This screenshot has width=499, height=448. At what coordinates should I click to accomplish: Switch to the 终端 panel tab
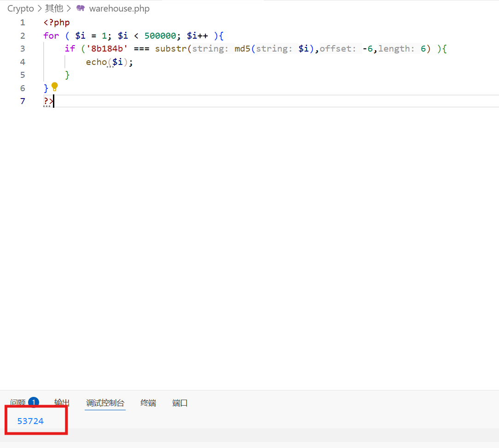[x=148, y=403]
